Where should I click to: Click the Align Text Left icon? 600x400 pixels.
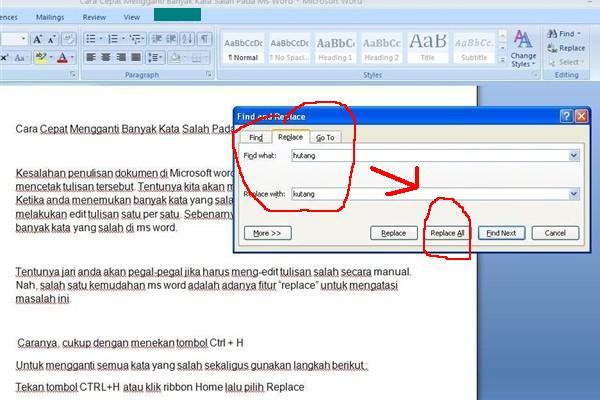[x=91, y=57]
